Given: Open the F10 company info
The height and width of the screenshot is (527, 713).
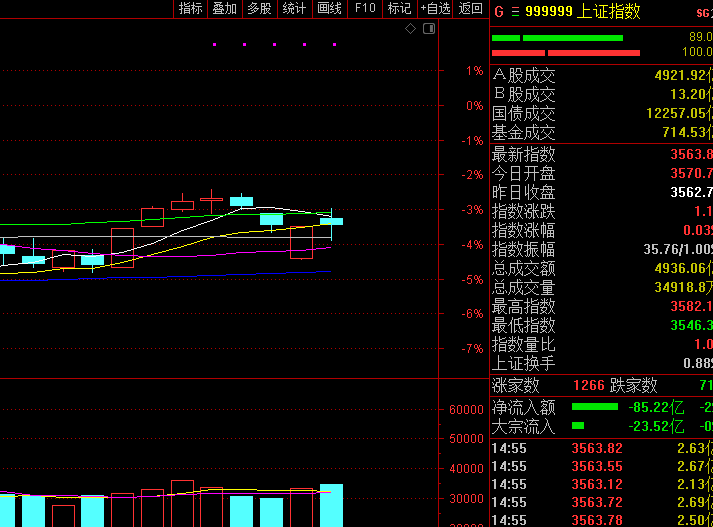Looking at the screenshot, I should [365, 9].
